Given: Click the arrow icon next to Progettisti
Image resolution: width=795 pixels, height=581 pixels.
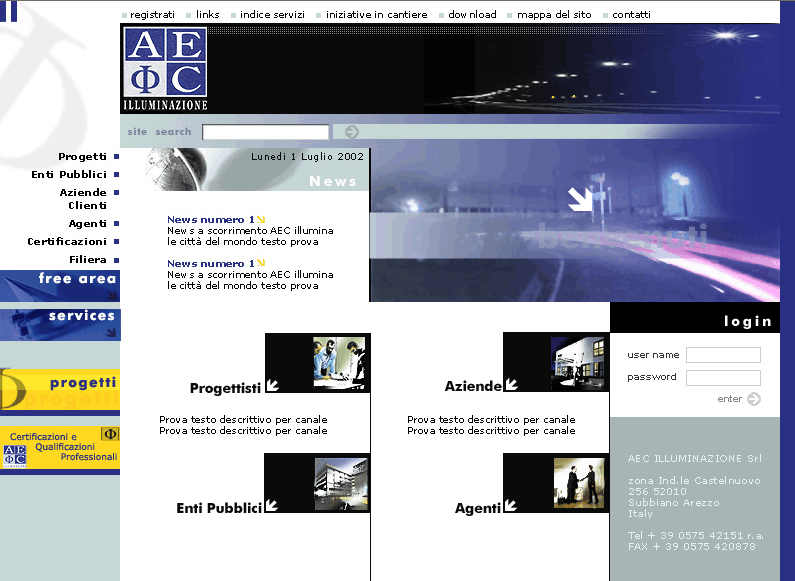Looking at the screenshot, I should (x=272, y=386).
